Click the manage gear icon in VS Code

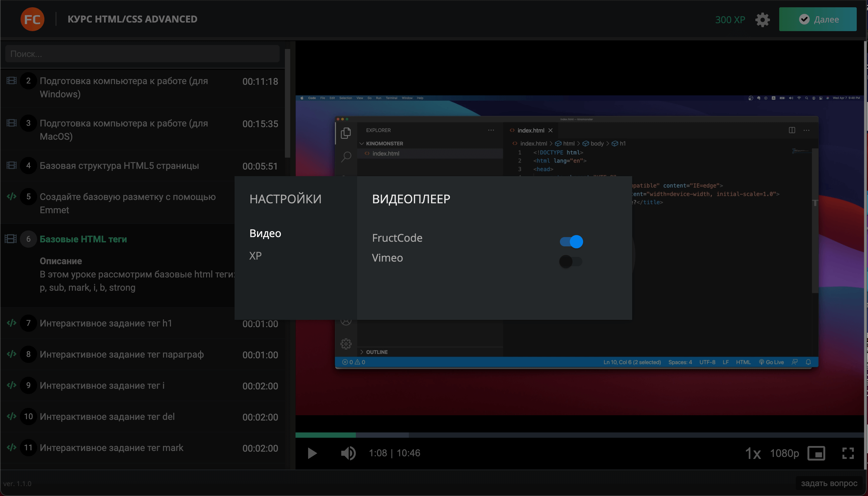(x=346, y=344)
